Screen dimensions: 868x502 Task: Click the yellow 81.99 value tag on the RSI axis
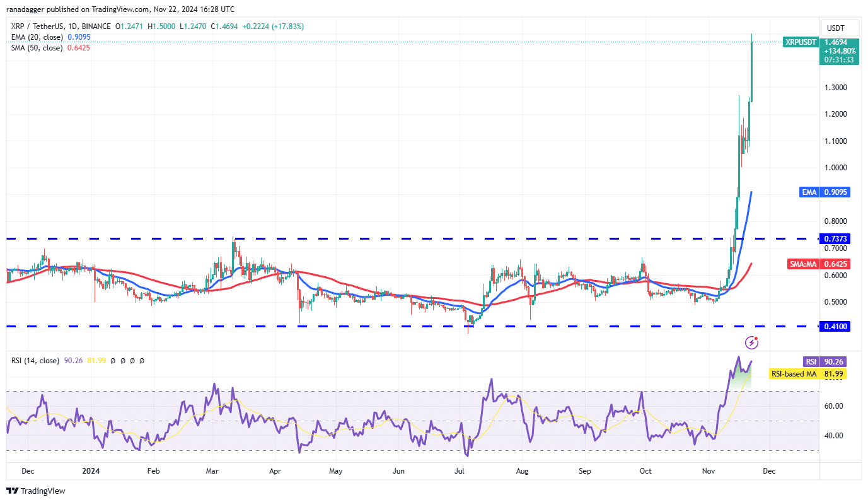tap(833, 374)
